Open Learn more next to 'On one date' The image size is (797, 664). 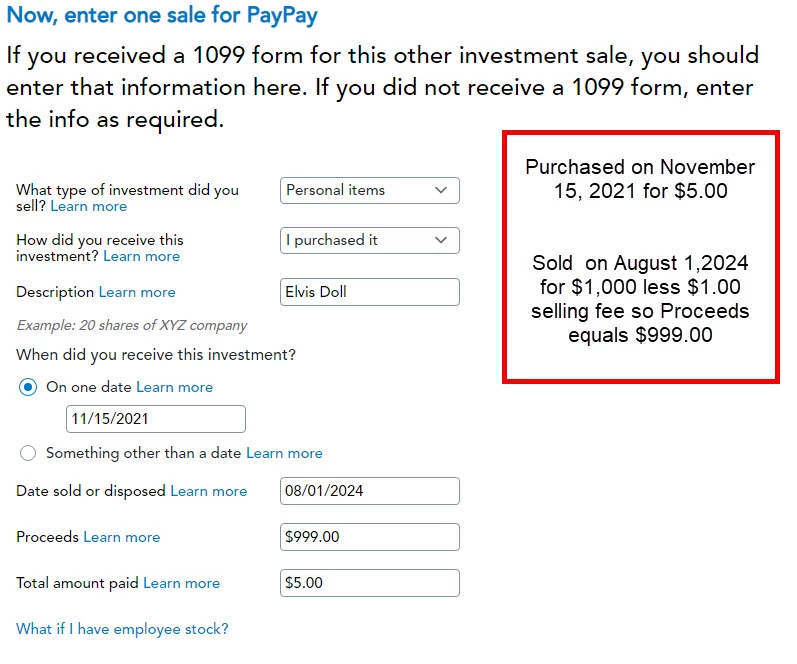(175, 387)
